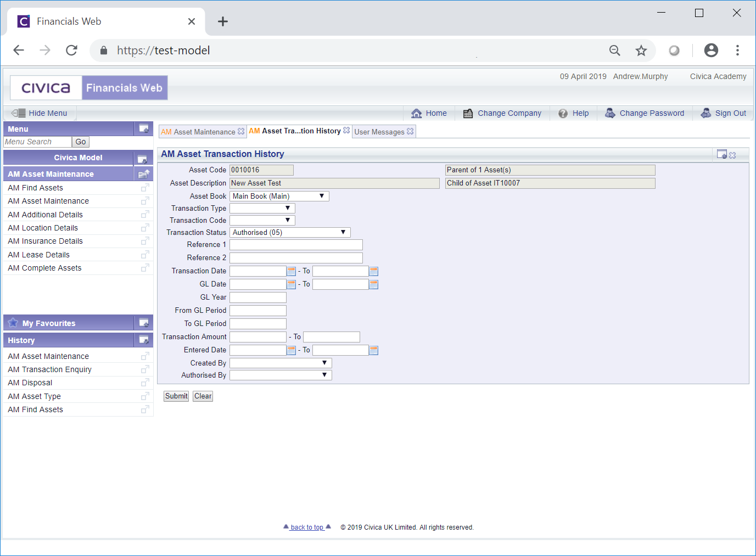Open AM Lease Details pop-out icon
Screen dimensions: 756x556
click(145, 255)
